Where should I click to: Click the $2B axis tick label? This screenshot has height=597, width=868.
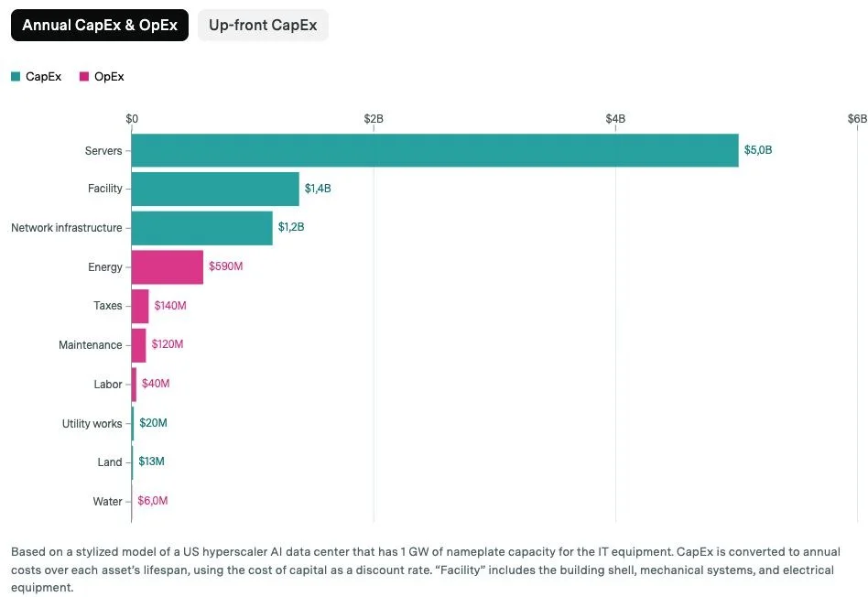click(x=374, y=118)
